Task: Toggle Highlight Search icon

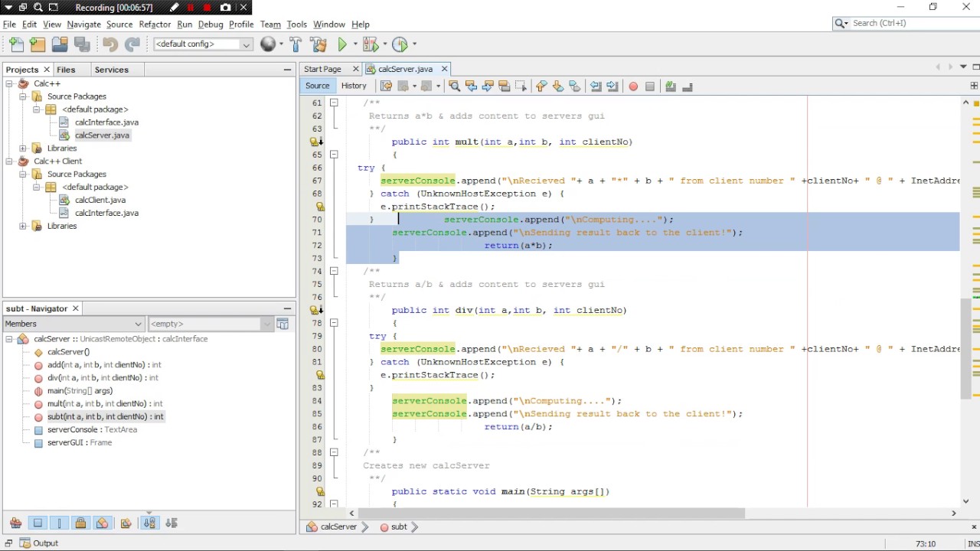Action: click(504, 86)
